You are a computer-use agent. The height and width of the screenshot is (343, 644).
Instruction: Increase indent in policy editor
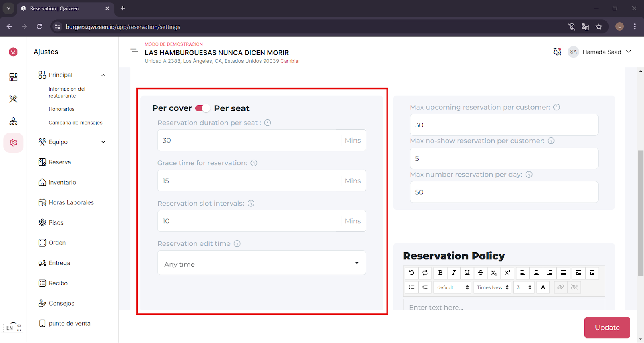pyautogui.click(x=578, y=273)
